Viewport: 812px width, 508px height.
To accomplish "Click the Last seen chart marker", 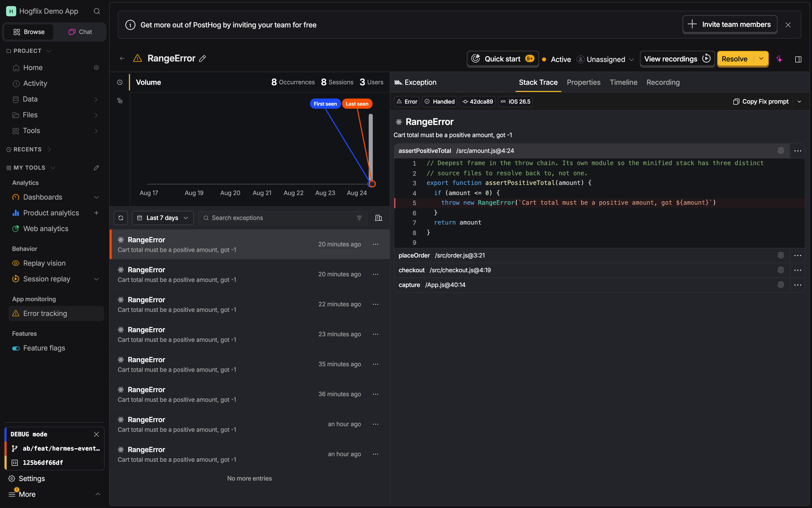I will 357,104.
